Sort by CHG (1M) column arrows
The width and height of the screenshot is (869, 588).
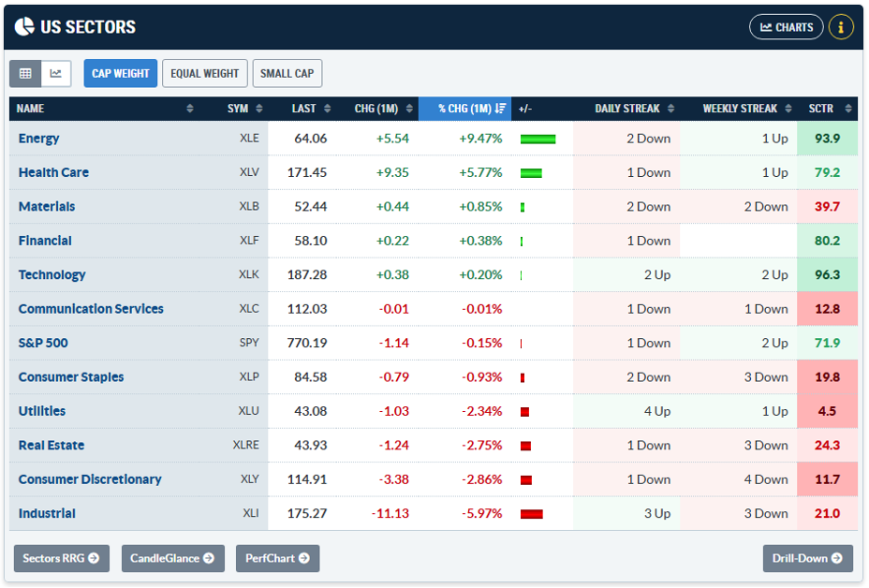(409, 109)
